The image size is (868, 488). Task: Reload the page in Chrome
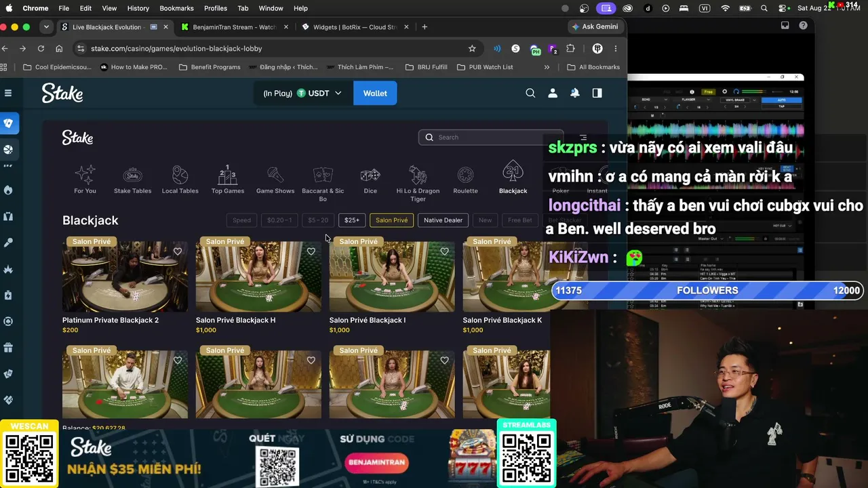[41, 49]
